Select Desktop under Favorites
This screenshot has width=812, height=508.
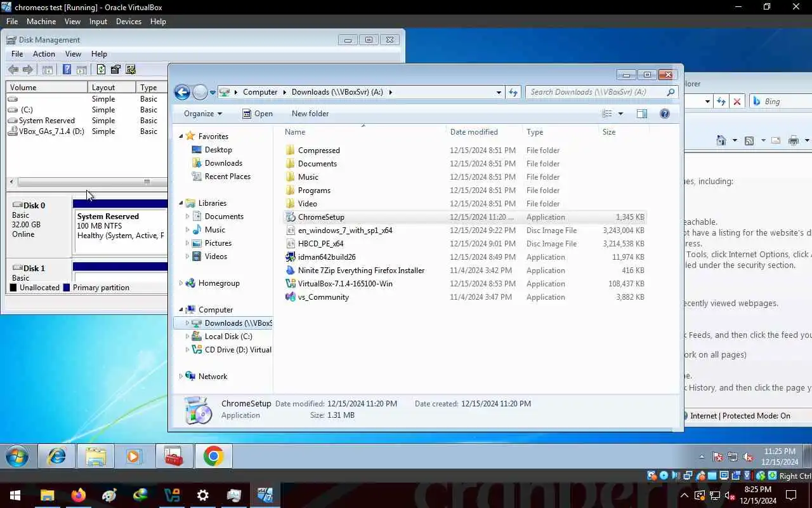coord(218,150)
